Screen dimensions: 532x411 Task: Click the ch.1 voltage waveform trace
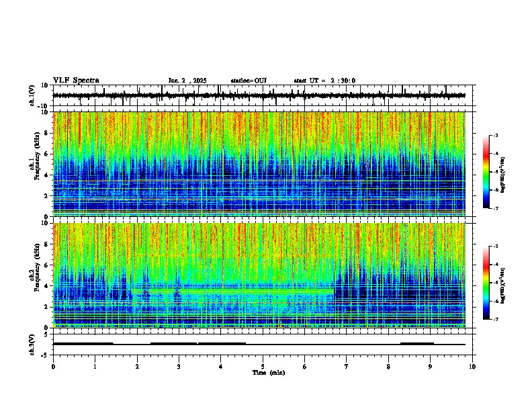(x=259, y=95)
